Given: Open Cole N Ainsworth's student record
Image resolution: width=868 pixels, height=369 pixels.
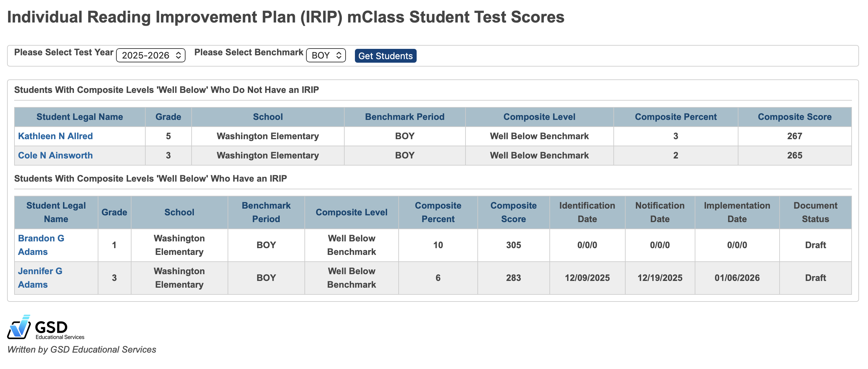Looking at the screenshot, I should 55,155.
